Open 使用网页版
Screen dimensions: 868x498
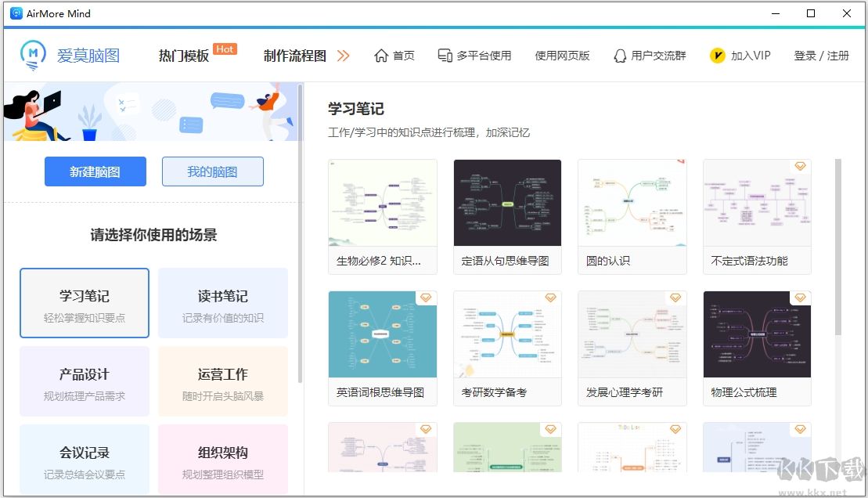(563, 56)
